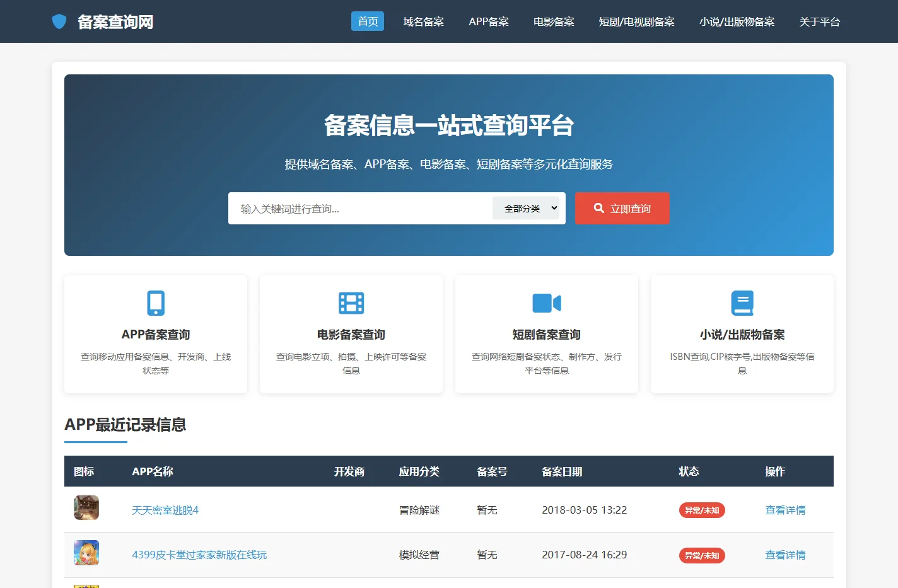Click the book icon for 小说/出版物备案
This screenshot has height=588, width=898.
coord(742,303)
